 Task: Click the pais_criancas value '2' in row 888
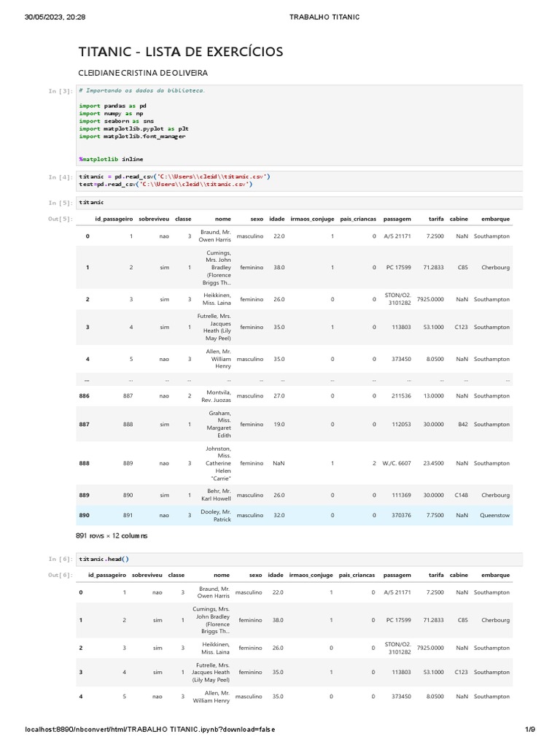tap(374, 463)
